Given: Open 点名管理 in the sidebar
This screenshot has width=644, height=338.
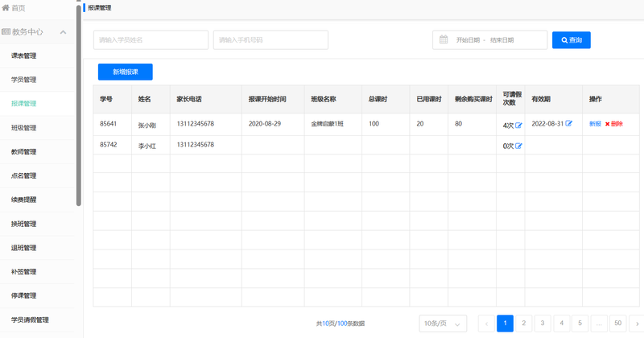Looking at the screenshot, I should point(24,175).
